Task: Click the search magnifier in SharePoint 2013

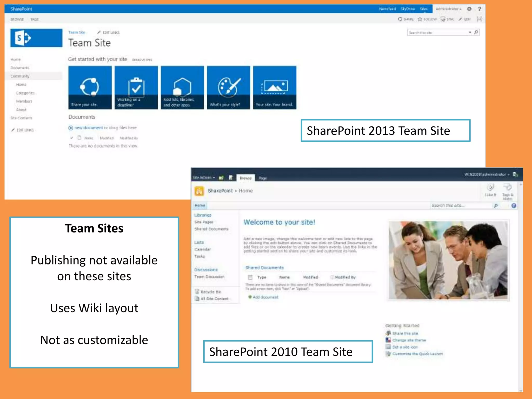Action: point(476,32)
